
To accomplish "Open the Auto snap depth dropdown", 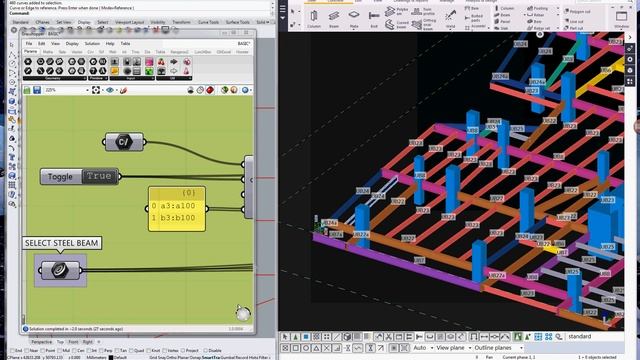I will coord(423,348).
